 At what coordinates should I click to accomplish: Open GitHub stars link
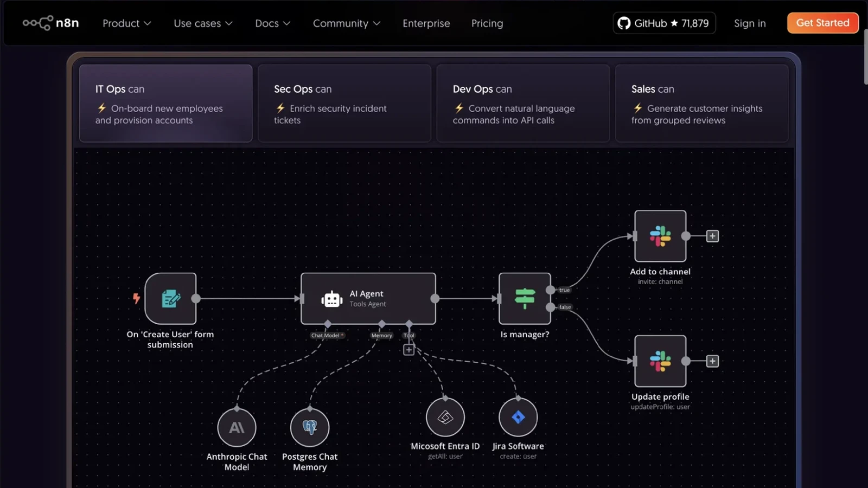coord(664,23)
